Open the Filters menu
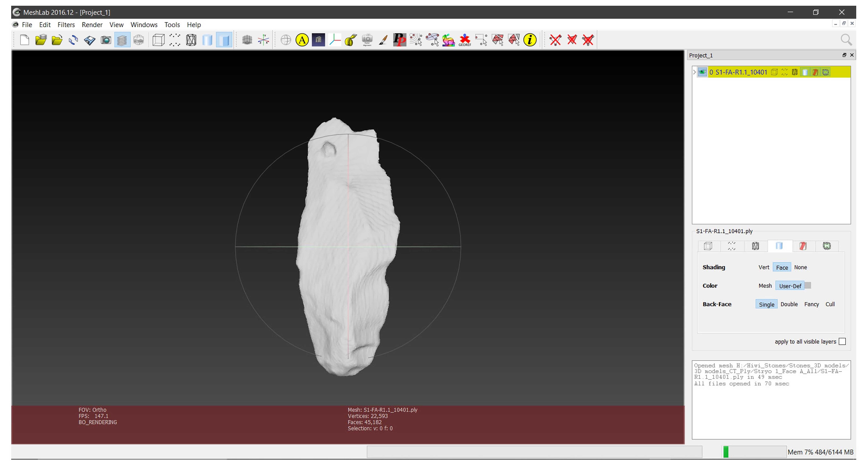The image size is (868, 461). pyautogui.click(x=66, y=25)
